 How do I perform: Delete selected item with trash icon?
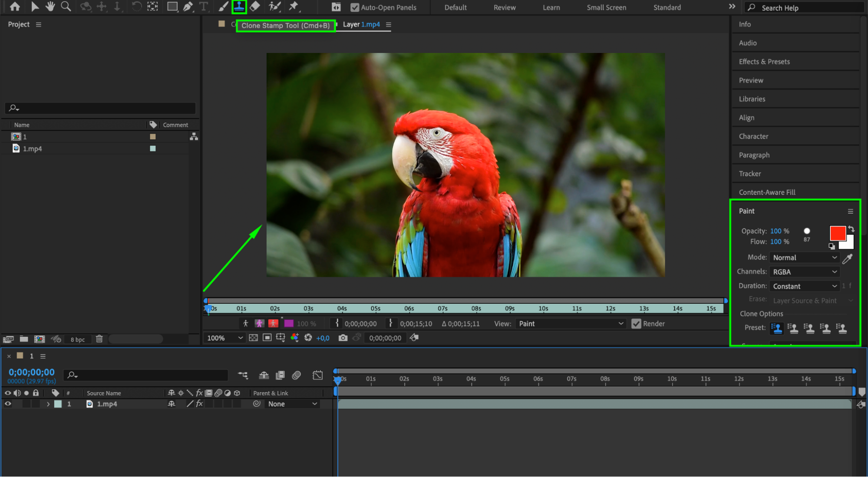99,339
